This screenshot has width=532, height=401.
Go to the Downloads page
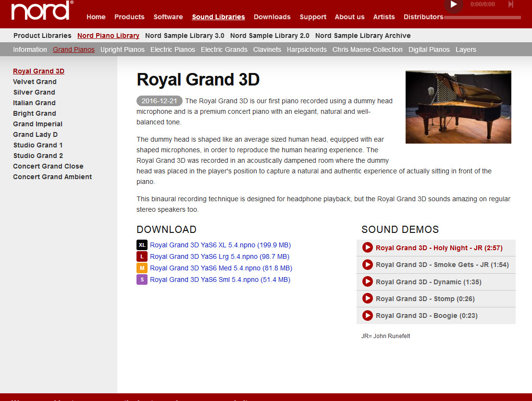pos(272,17)
